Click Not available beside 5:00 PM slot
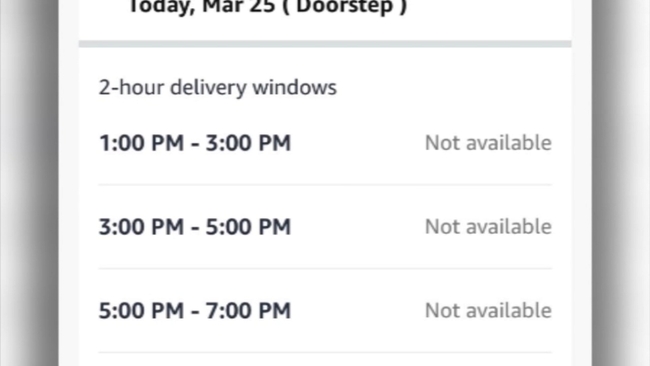Screen dimensions: 650x366 coord(488,310)
